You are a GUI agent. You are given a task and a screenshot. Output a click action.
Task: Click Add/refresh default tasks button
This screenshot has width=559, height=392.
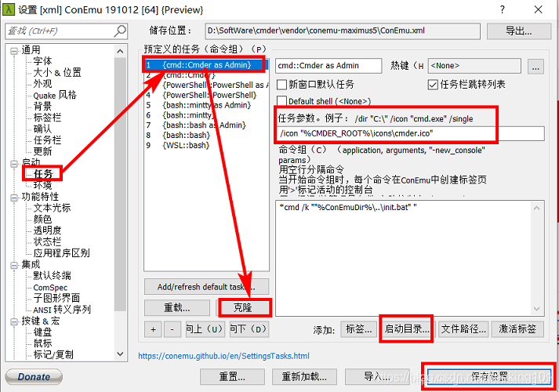click(x=206, y=287)
